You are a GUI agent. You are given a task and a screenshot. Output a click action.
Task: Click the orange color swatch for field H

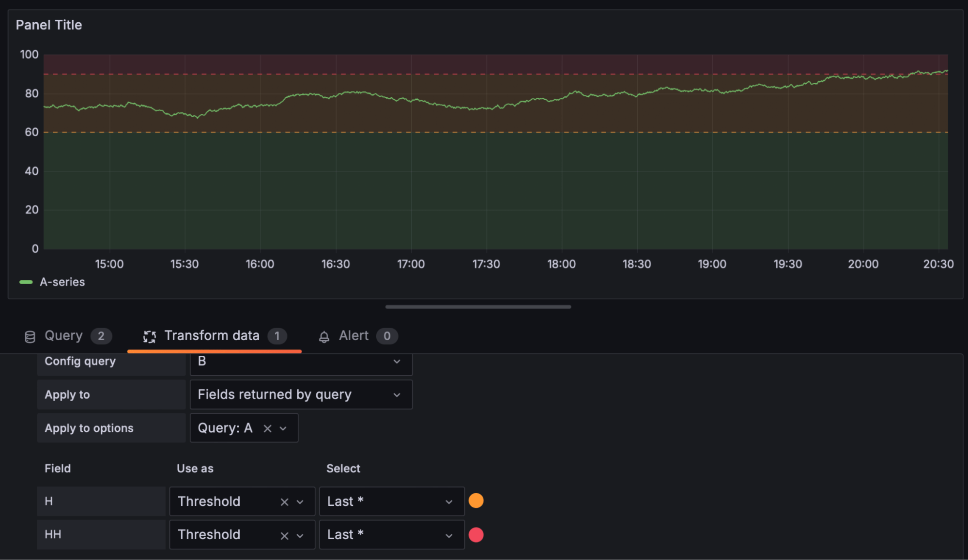tap(476, 501)
